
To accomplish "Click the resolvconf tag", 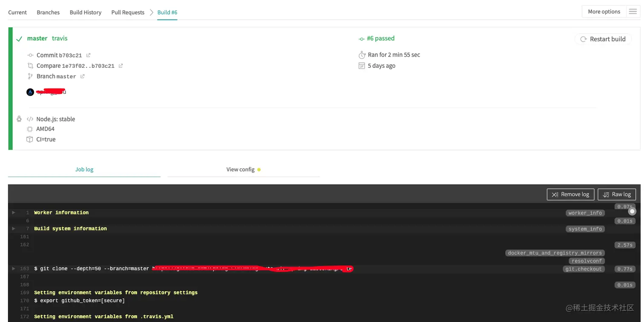I will [x=587, y=261].
